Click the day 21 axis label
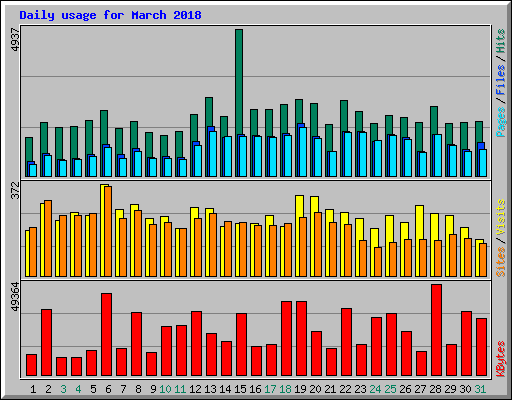Viewport: 512px width, 400px height. click(330, 389)
